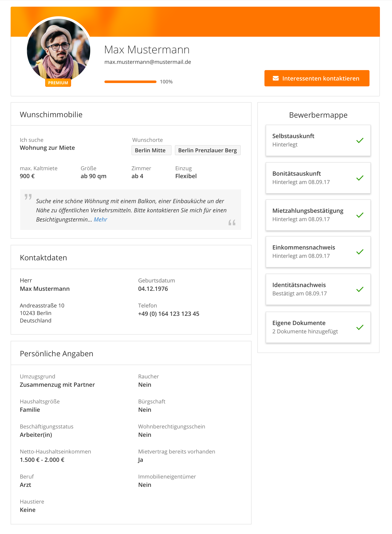The width and height of the screenshot is (392, 534).
Task: Expand description via Mehr link
Action: [100, 219]
